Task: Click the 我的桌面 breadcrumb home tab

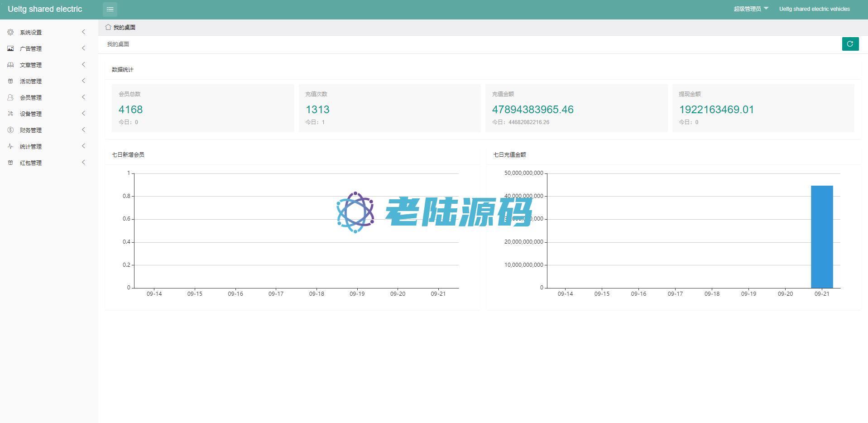Action: click(x=120, y=27)
